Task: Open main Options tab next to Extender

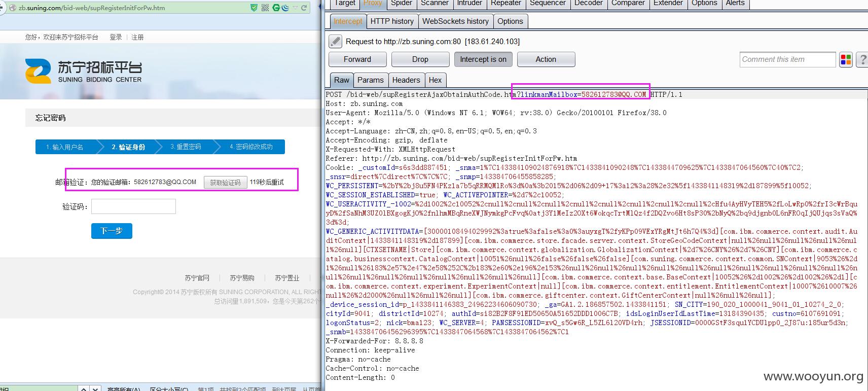Action: (704, 4)
